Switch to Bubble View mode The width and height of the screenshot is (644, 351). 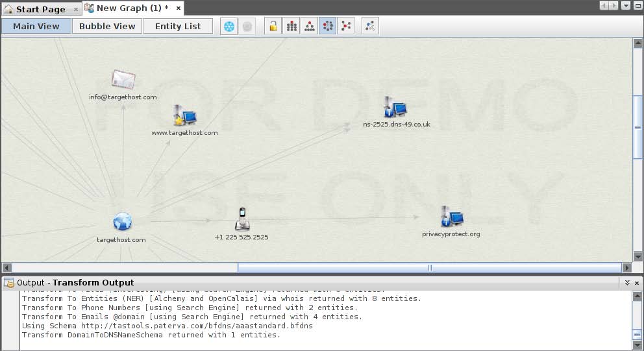pos(107,27)
